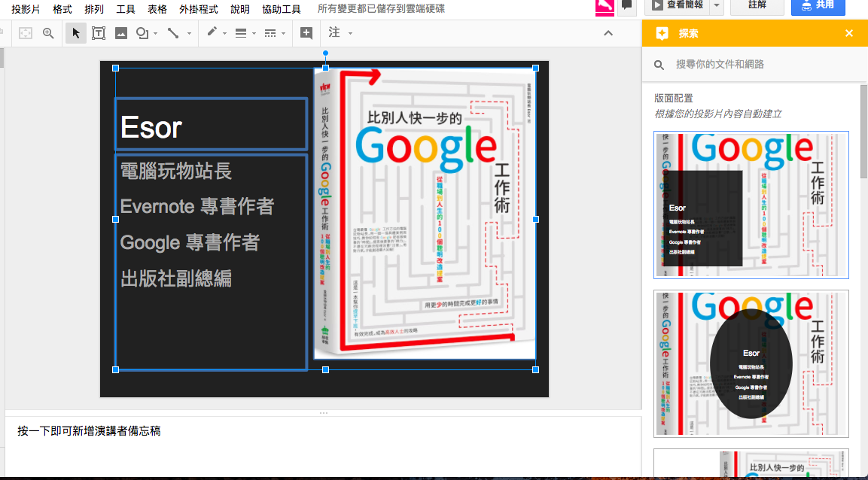Click the book cover image on slide

(x=425, y=214)
